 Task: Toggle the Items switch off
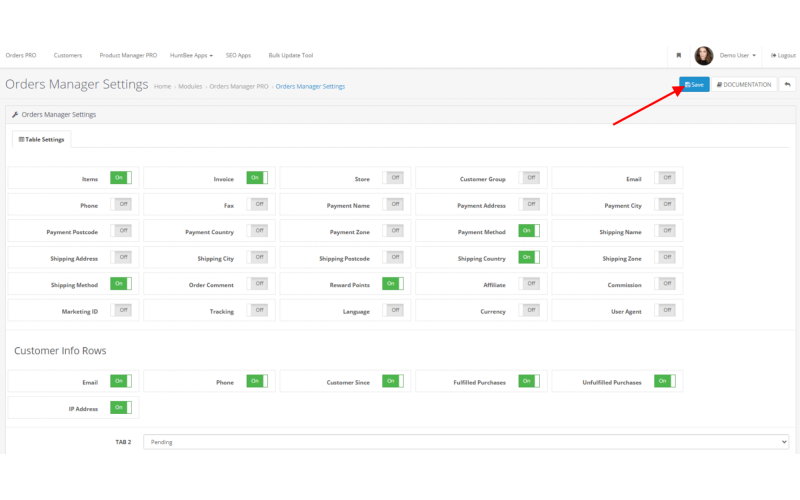(121, 178)
